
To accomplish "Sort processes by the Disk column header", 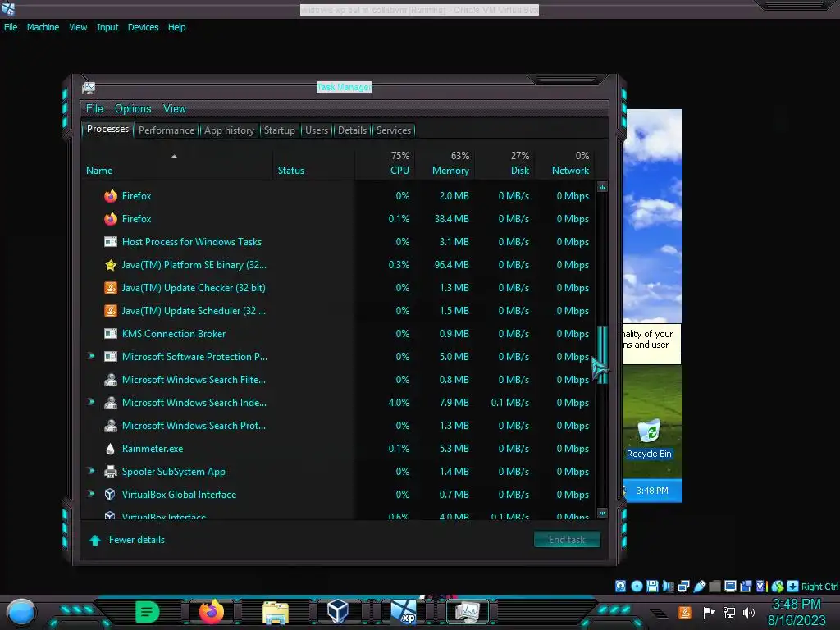I will click(x=504, y=163).
